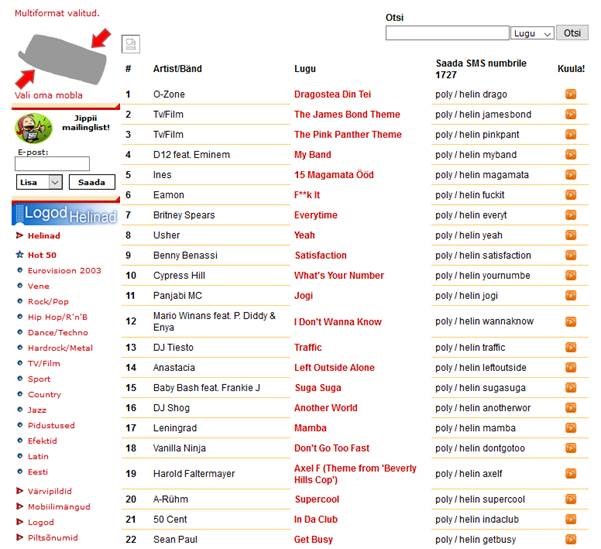Play the Axel F ringtone preview
This screenshot has width=601, height=549.
pyautogui.click(x=570, y=473)
